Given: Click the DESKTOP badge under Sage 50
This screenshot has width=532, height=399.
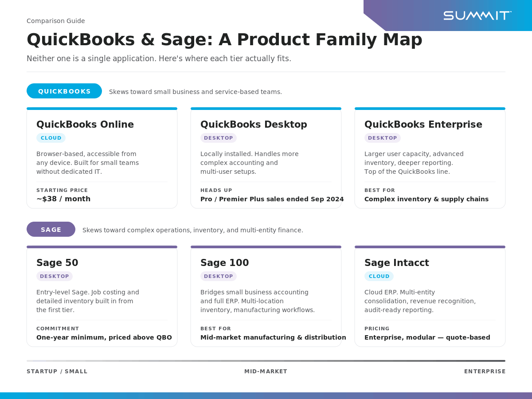Looking at the screenshot, I should coord(55,276).
